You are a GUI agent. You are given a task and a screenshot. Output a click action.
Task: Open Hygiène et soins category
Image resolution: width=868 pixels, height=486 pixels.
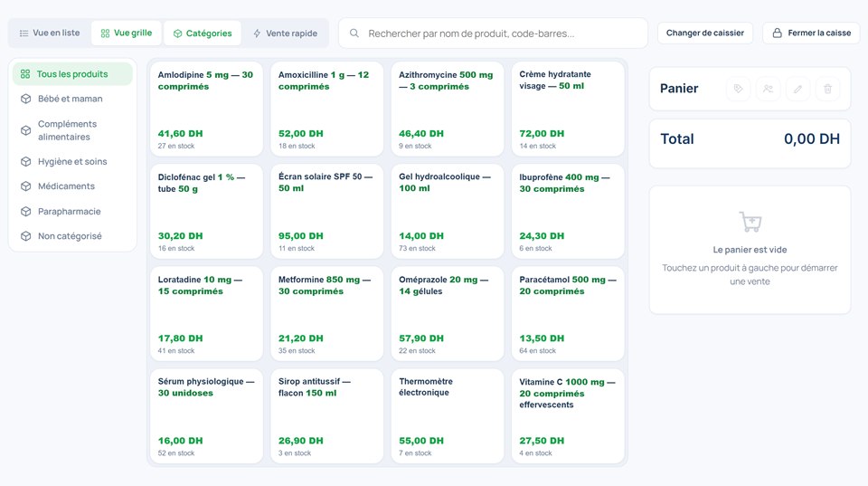click(72, 161)
